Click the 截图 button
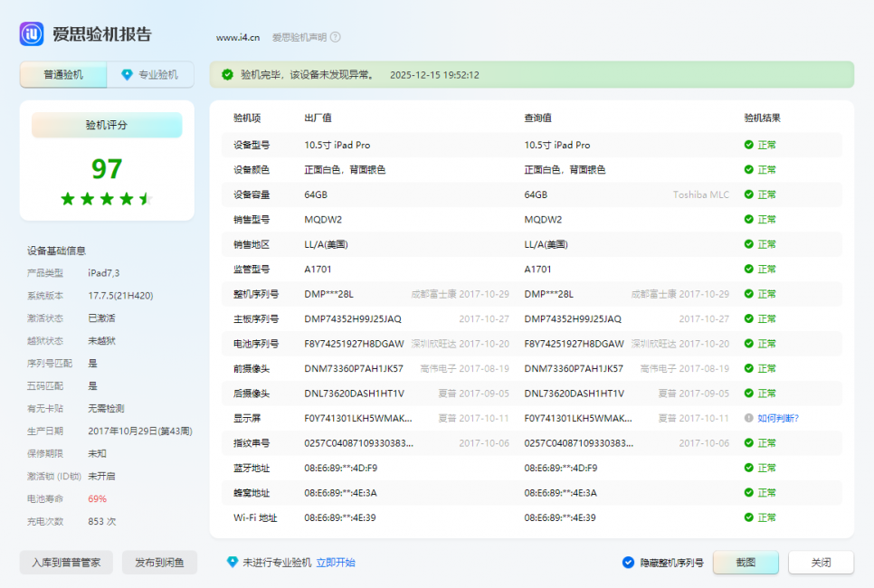 745,562
